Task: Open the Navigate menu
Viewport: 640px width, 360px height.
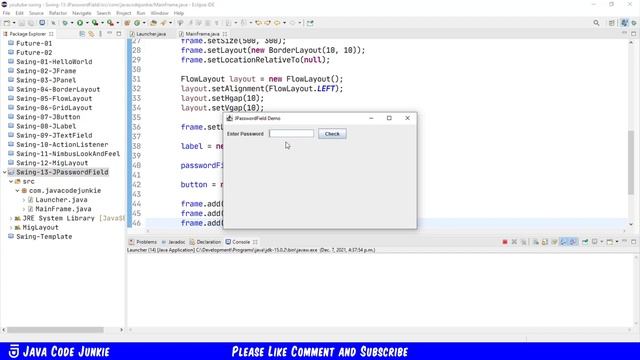Action: pyautogui.click(x=82, y=13)
